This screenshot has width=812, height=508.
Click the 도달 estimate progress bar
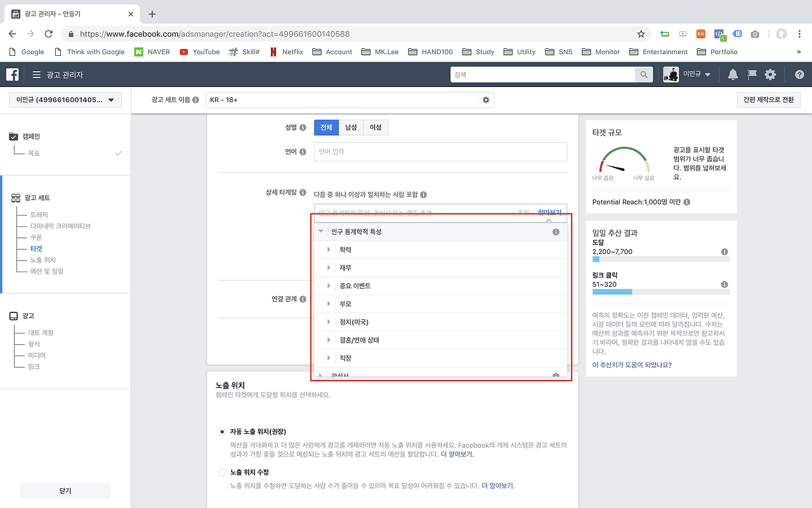coord(661,260)
